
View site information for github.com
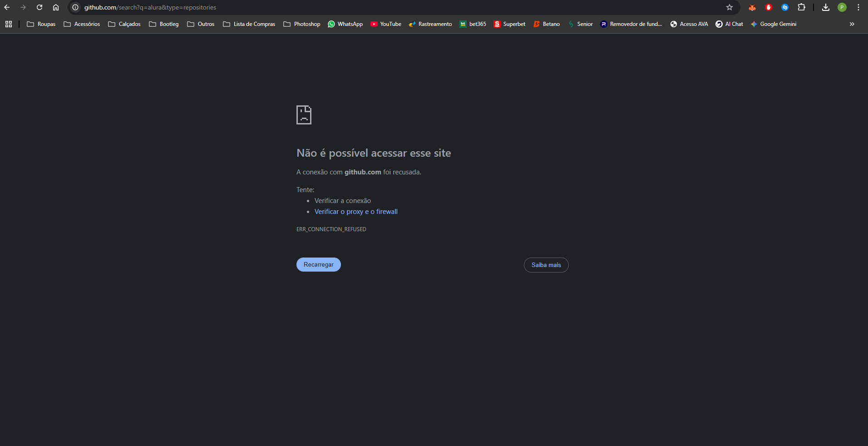tap(75, 7)
